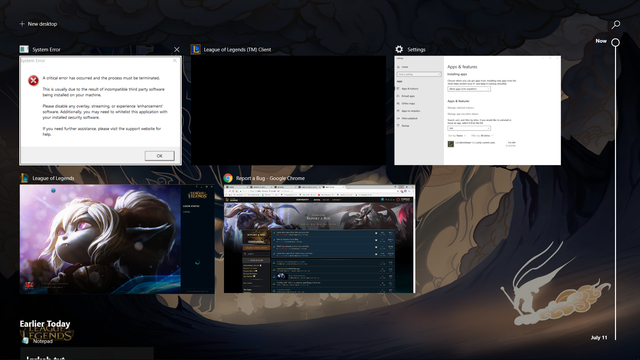Open the Sort by Name dropdown
This screenshot has height=360, width=640.
tap(457, 136)
